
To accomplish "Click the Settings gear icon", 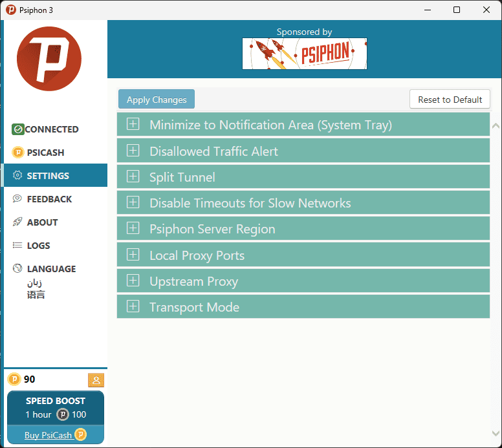I will point(17,175).
